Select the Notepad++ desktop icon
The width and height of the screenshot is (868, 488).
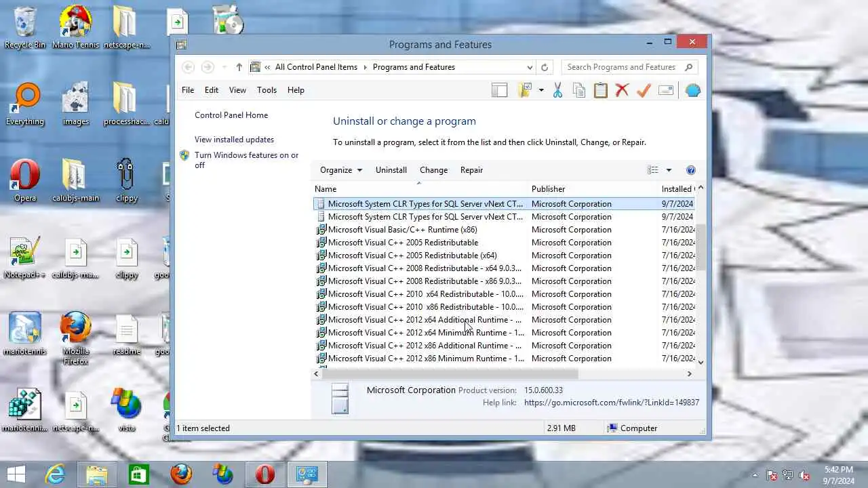tap(25, 258)
